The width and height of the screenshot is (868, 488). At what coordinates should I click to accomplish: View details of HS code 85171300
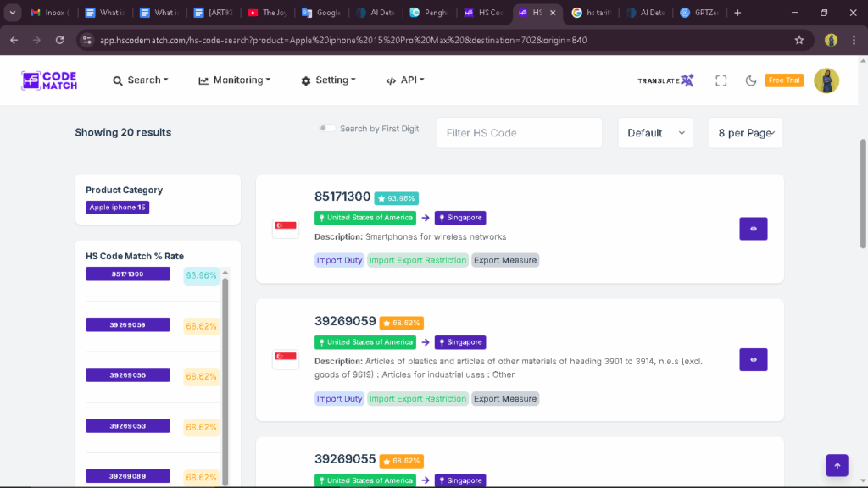pos(753,229)
